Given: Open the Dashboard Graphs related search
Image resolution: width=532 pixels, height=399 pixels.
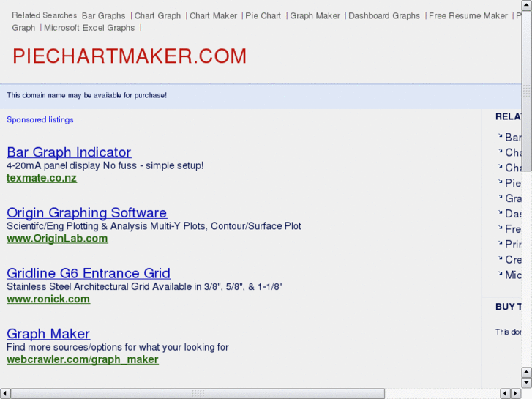Looking at the screenshot, I should tap(384, 15).
